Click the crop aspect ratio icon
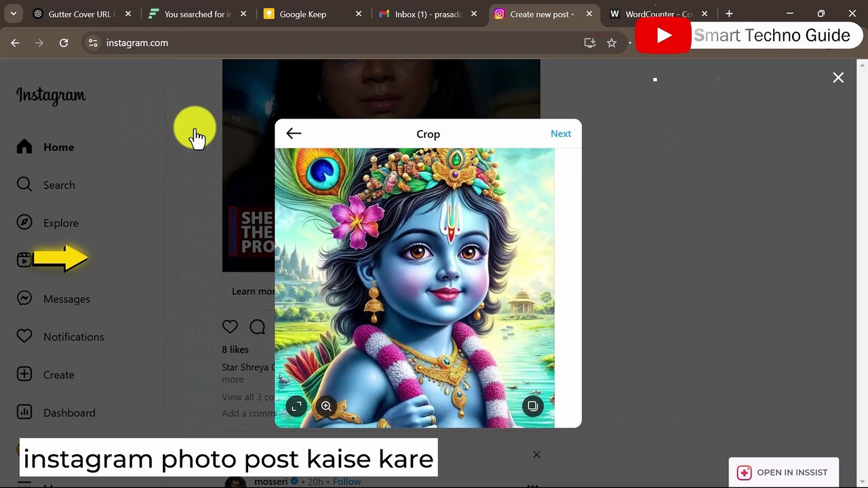The height and width of the screenshot is (488, 868). click(x=296, y=407)
